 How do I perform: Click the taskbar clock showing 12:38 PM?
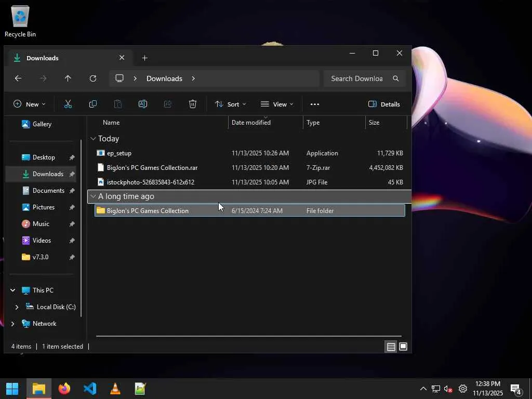point(487,389)
